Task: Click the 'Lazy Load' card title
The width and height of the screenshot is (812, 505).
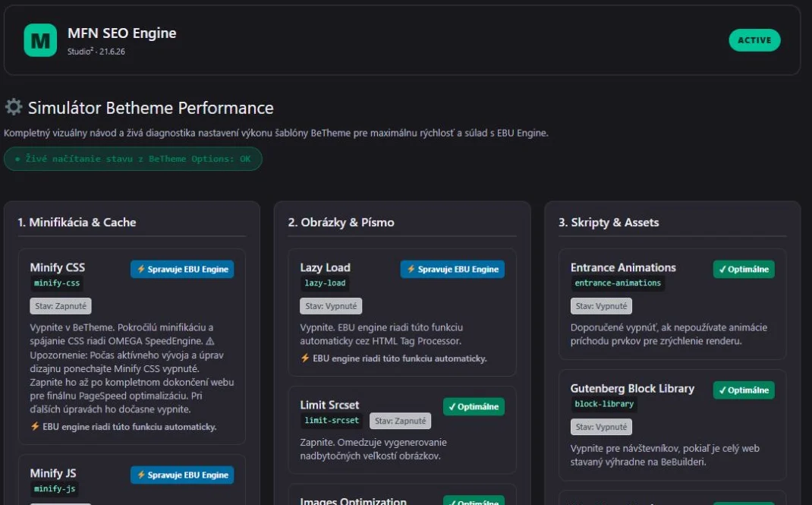Action: pos(326,267)
